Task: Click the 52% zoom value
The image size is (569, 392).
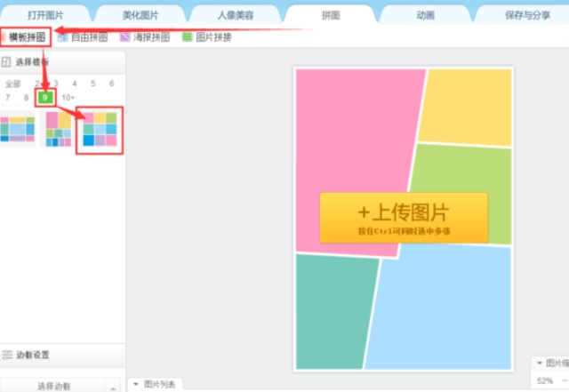Action: 545,380
